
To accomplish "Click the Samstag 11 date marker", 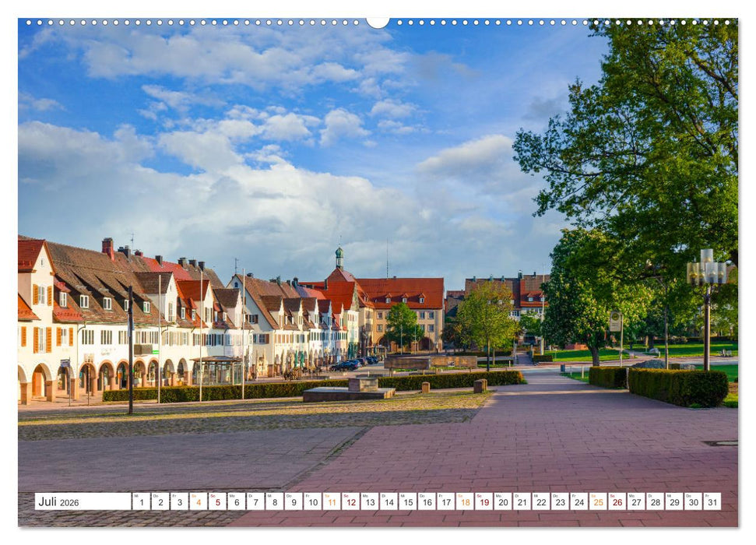I will point(334,503).
